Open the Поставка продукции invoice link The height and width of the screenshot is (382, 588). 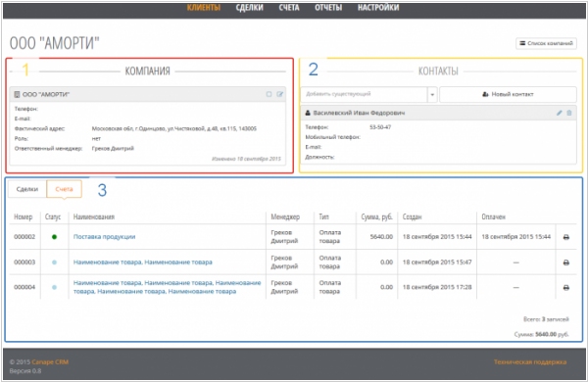(104, 237)
